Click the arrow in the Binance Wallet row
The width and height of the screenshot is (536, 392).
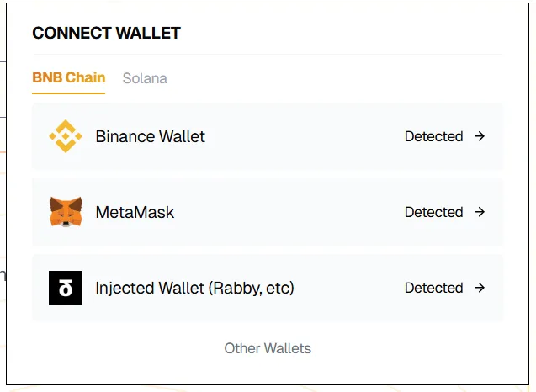(480, 136)
